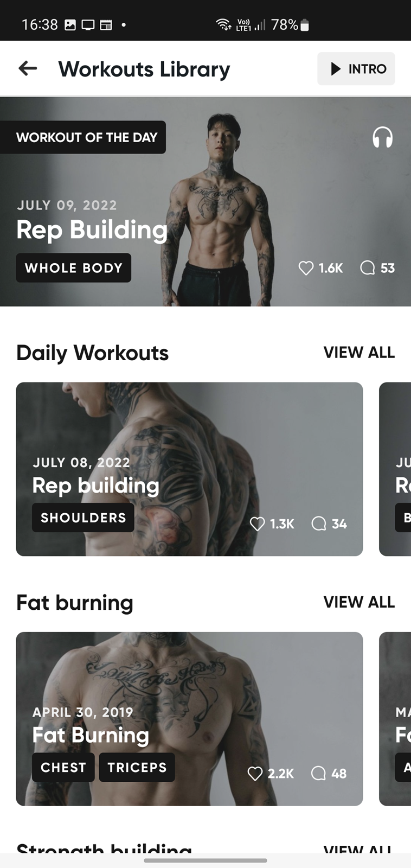Open the Rep Building workout of the day banner
The height and width of the screenshot is (868, 411).
click(206, 202)
